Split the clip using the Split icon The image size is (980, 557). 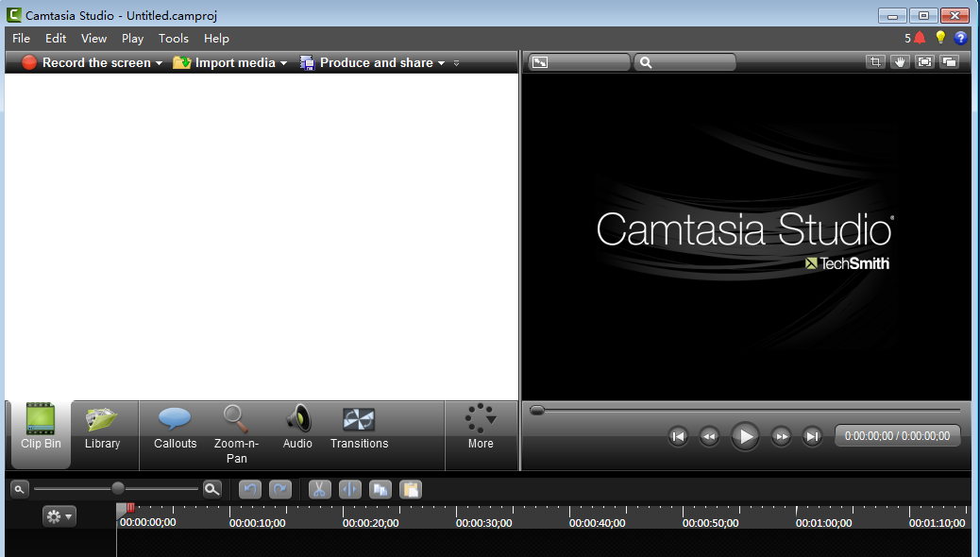(x=349, y=489)
